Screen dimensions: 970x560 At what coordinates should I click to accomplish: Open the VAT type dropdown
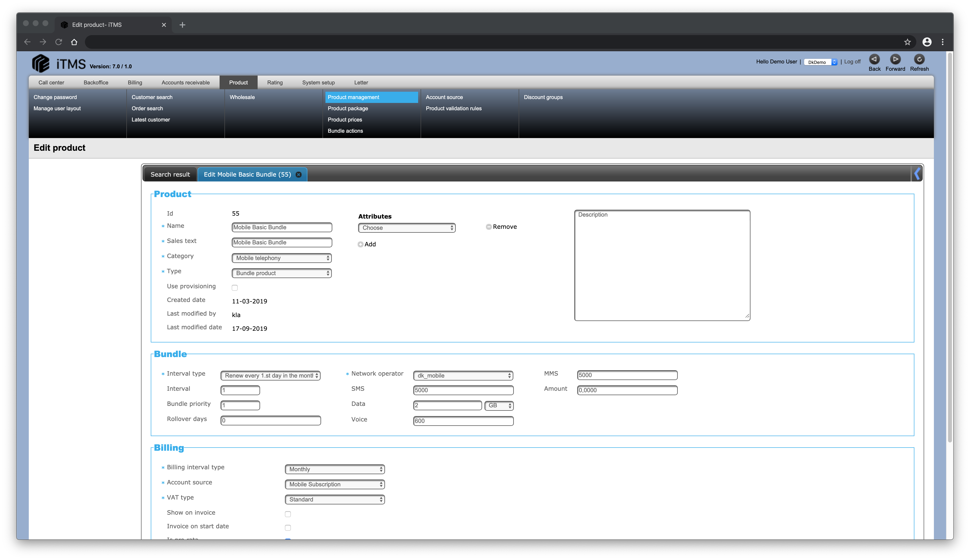(335, 499)
